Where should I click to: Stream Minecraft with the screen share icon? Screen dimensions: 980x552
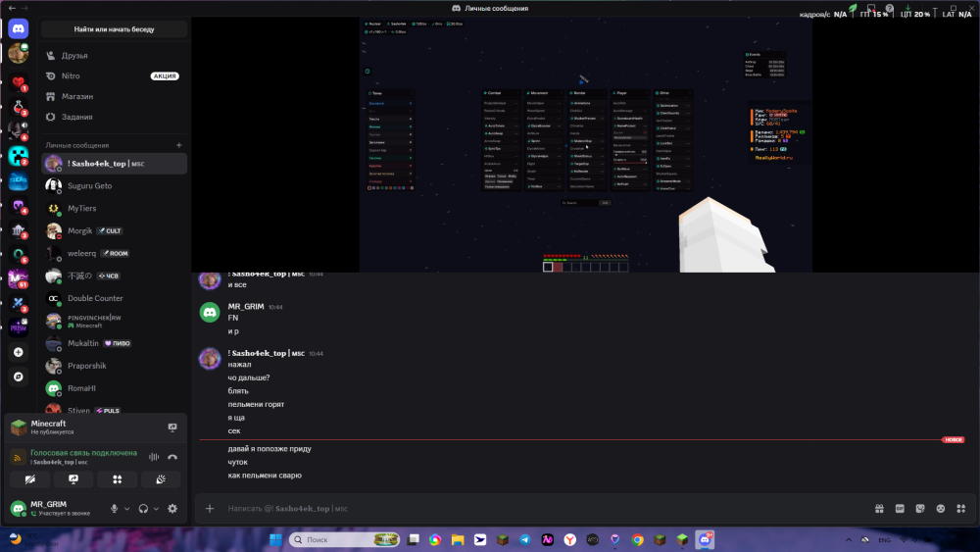[172, 427]
